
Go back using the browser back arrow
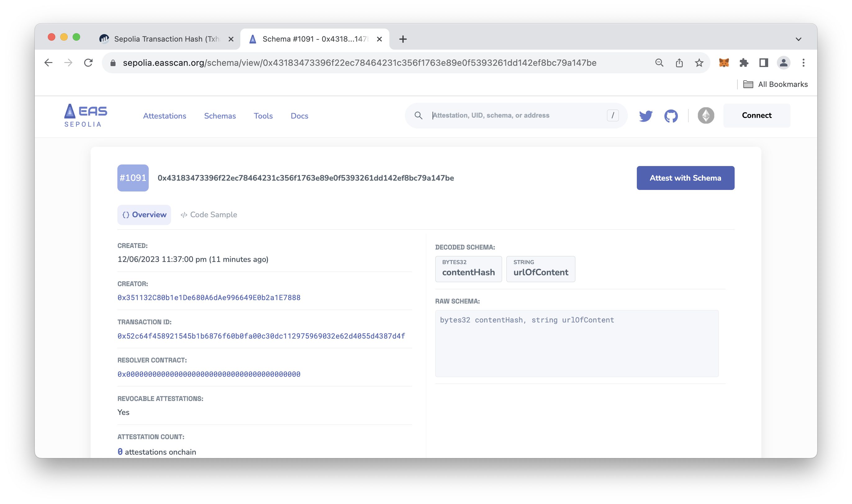point(48,63)
